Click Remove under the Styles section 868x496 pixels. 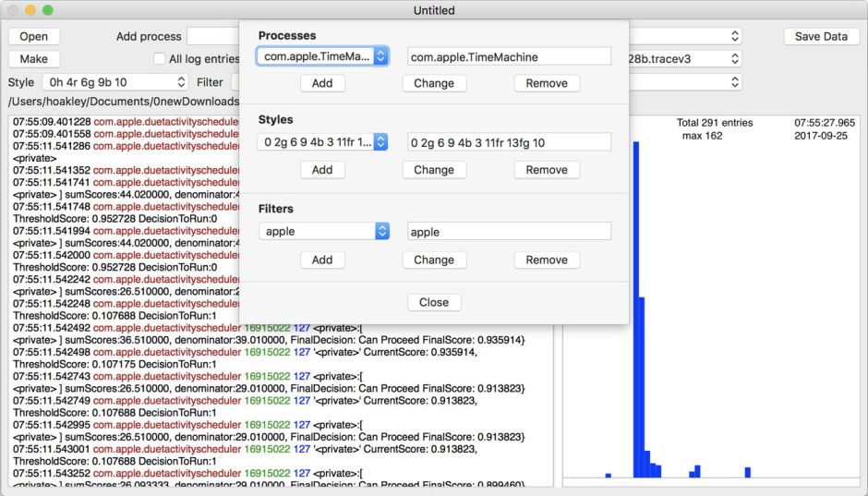point(547,170)
